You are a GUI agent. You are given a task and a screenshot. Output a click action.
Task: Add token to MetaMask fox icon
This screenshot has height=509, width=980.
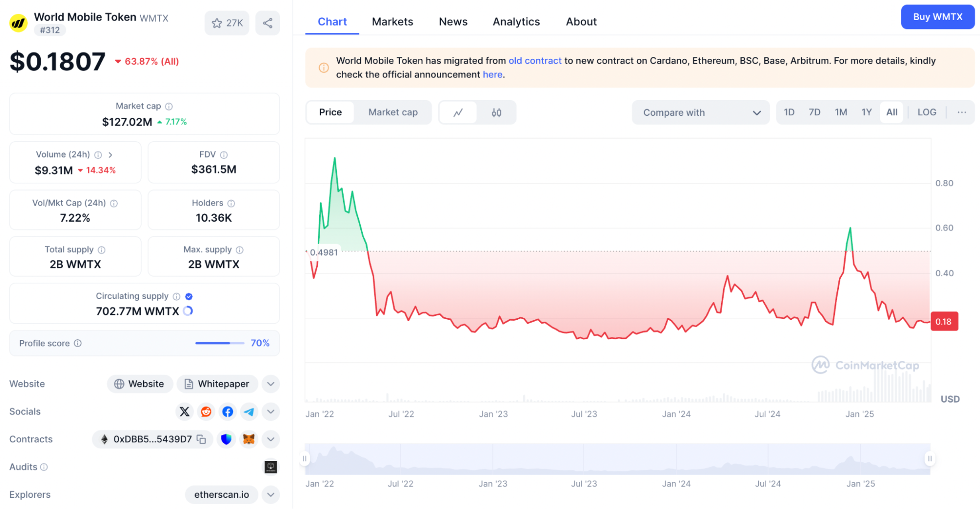pyautogui.click(x=249, y=439)
